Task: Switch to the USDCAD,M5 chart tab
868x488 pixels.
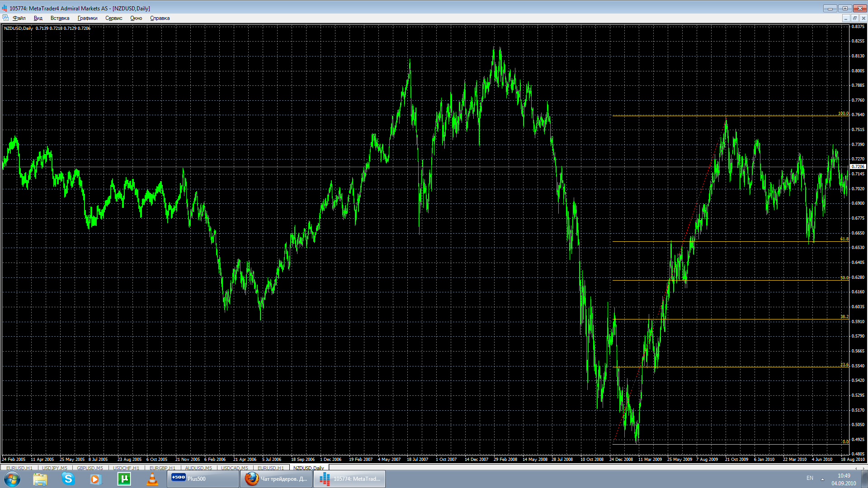Action: coord(235,468)
